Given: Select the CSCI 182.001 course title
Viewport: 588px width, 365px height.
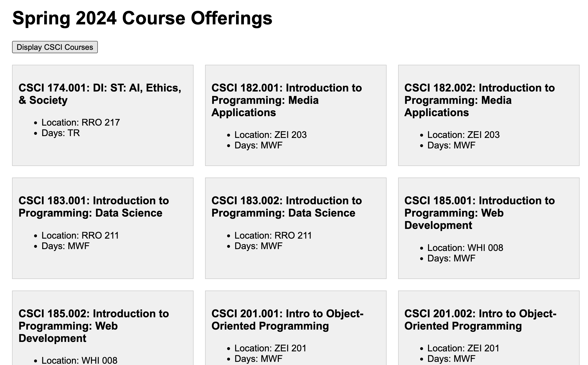Looking at the screenshot, I should click(x=286, y=100).
